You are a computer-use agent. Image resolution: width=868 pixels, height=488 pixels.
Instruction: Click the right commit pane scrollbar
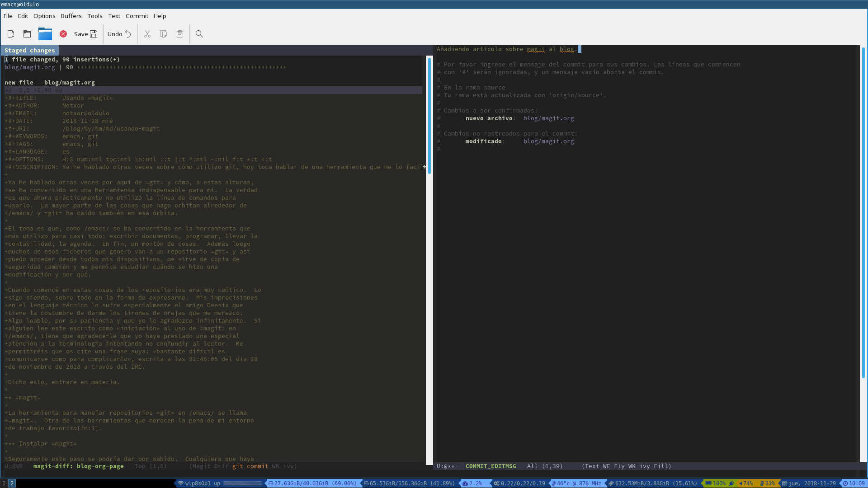tap(863, 253)
